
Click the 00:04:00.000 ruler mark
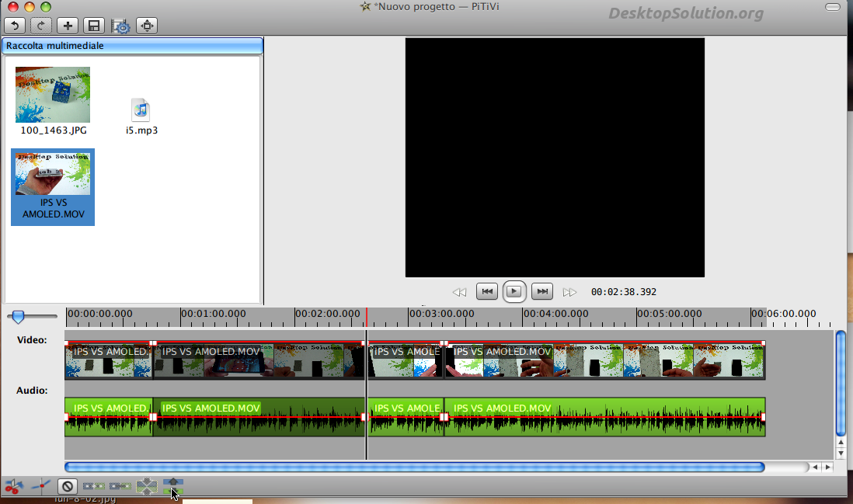(x=558, y=314)
